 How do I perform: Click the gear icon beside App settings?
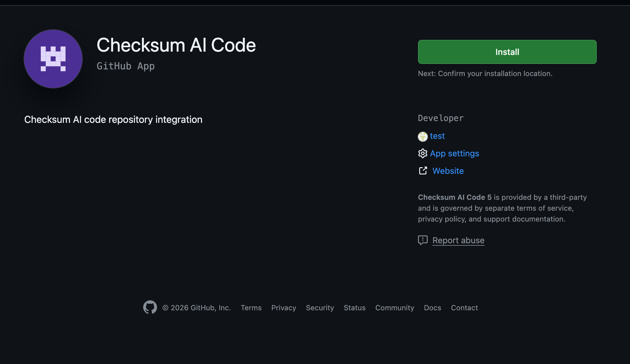(x=423, y=153)
